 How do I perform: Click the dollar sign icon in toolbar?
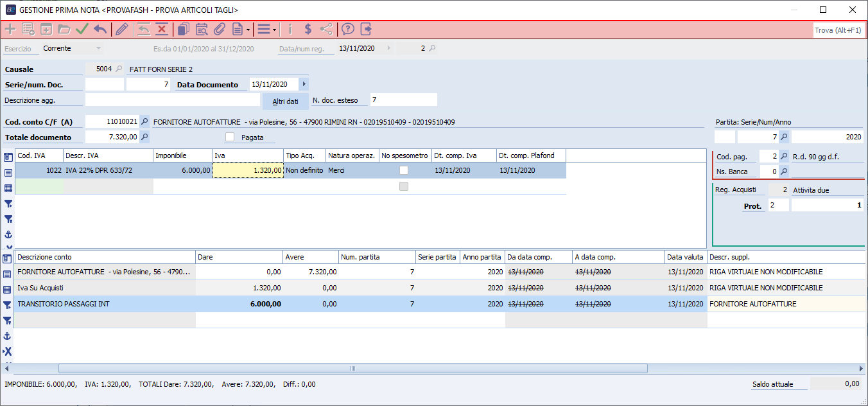308,29
